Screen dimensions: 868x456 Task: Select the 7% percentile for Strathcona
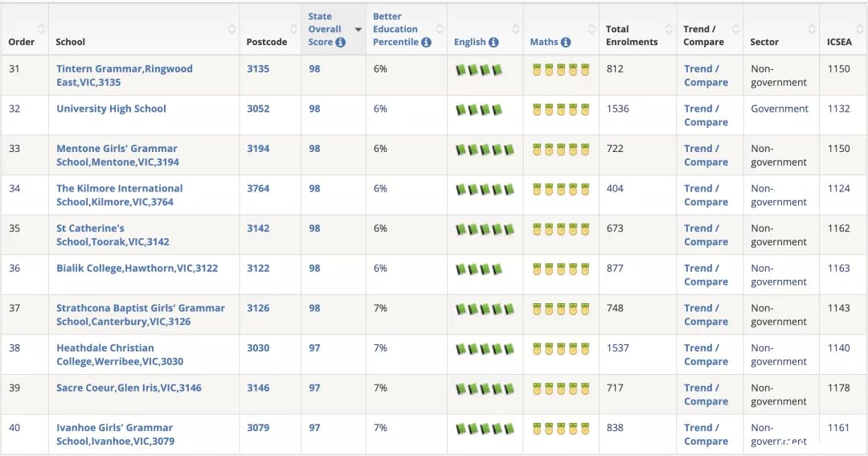pos(380,308)
